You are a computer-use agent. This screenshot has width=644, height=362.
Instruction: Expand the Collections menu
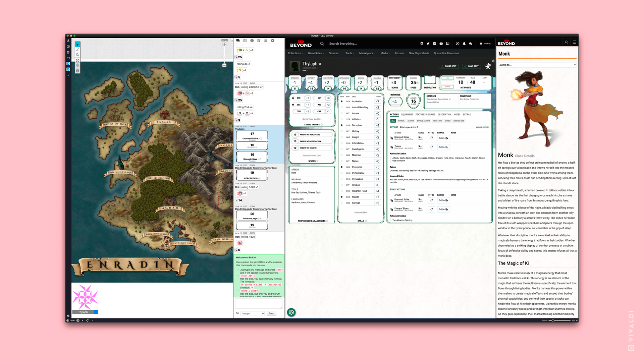[x=295, y=53]
